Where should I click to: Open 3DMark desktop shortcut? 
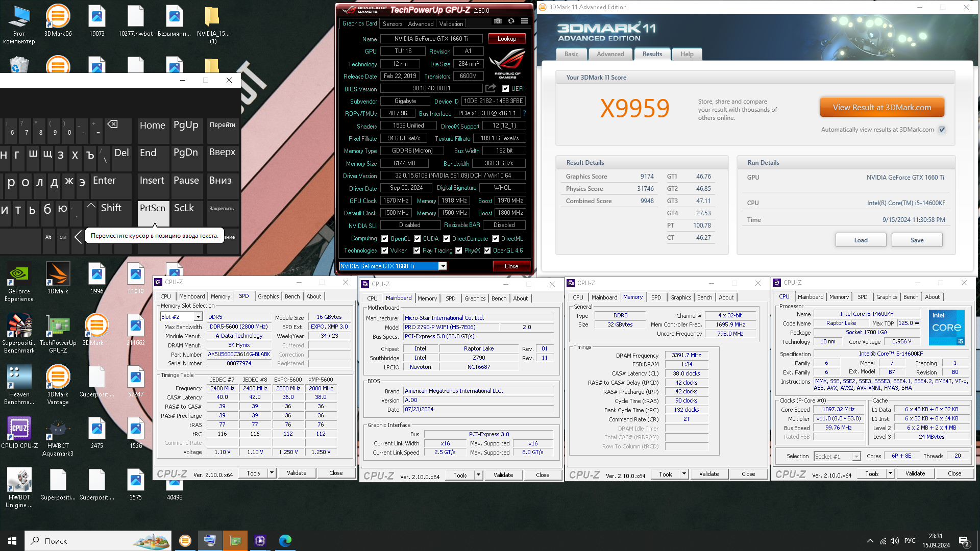click(58, 278)
